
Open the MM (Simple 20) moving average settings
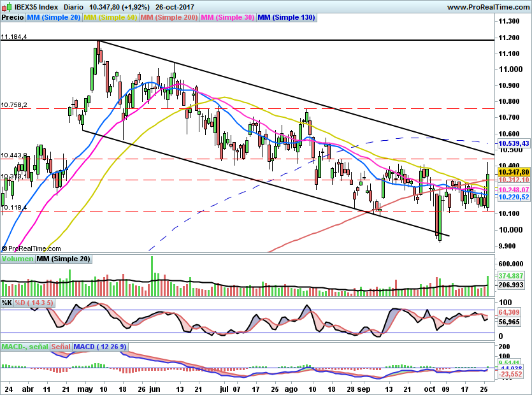coord(53,17)
